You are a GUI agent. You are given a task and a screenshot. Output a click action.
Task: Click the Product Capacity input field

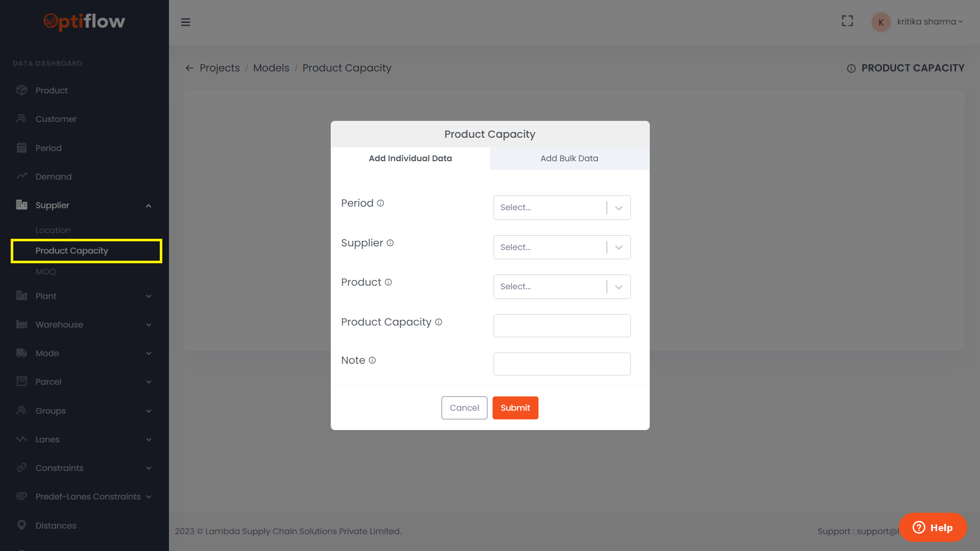click(x=561, y=325)
